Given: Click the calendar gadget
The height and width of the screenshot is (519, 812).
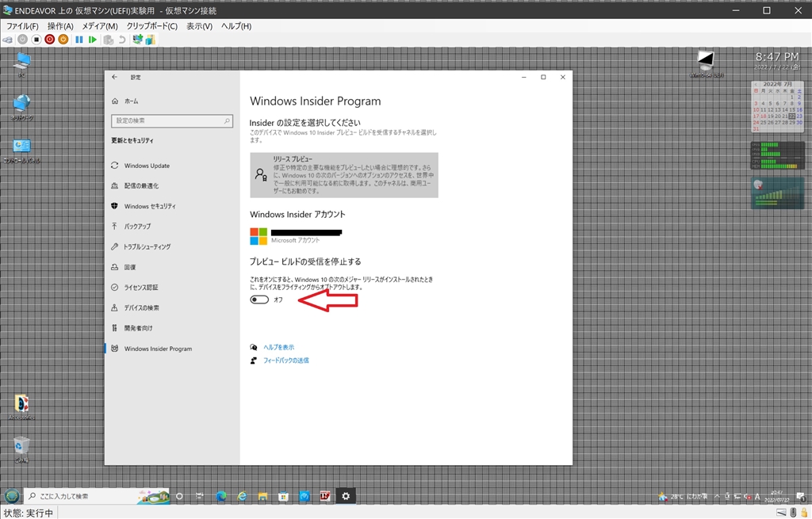Looking at the screenshot, I should click(x=777, y=106).
